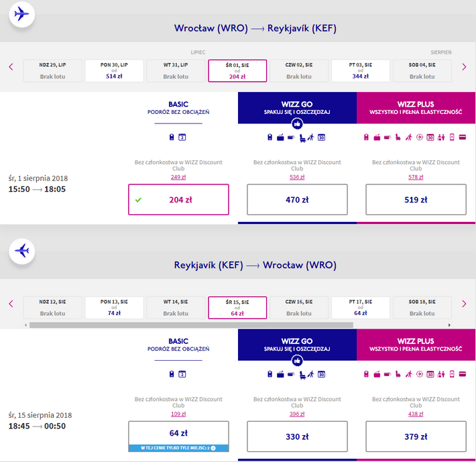The height and width of the screenshot is (462, 476).
Task: Select the 204 zł BASIC outbound fare
Action: coord(178,199)
